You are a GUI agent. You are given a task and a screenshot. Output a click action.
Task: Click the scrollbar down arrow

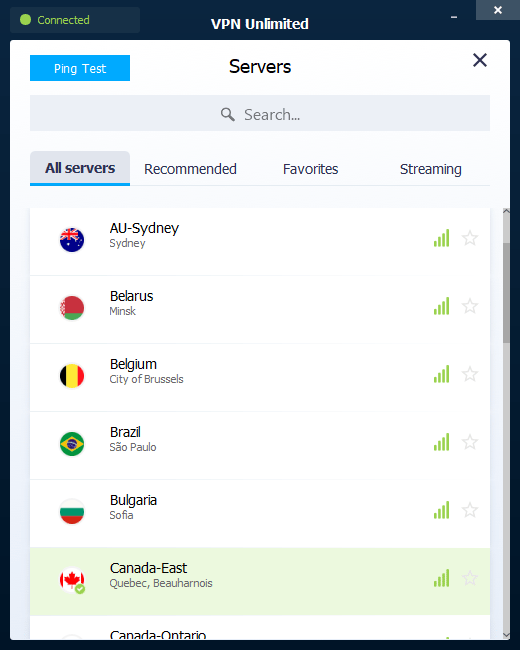506,635
